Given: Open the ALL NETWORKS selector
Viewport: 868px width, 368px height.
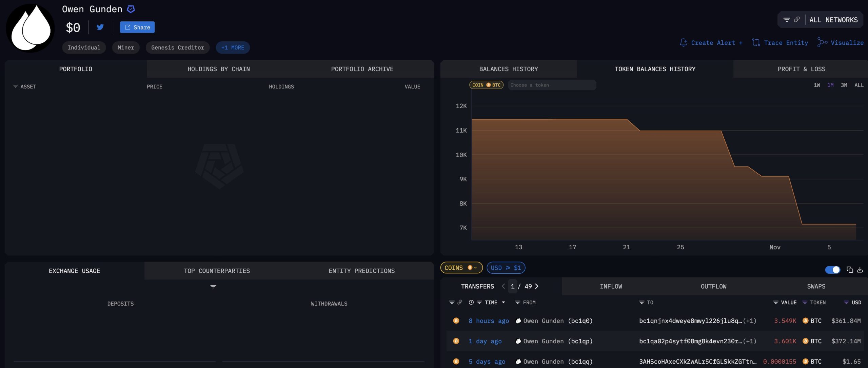Looking at the screenshot, I should (833, 20).
